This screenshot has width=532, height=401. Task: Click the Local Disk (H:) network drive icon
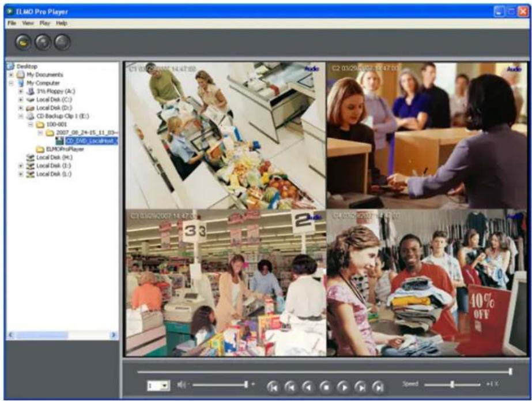[31, 157]
